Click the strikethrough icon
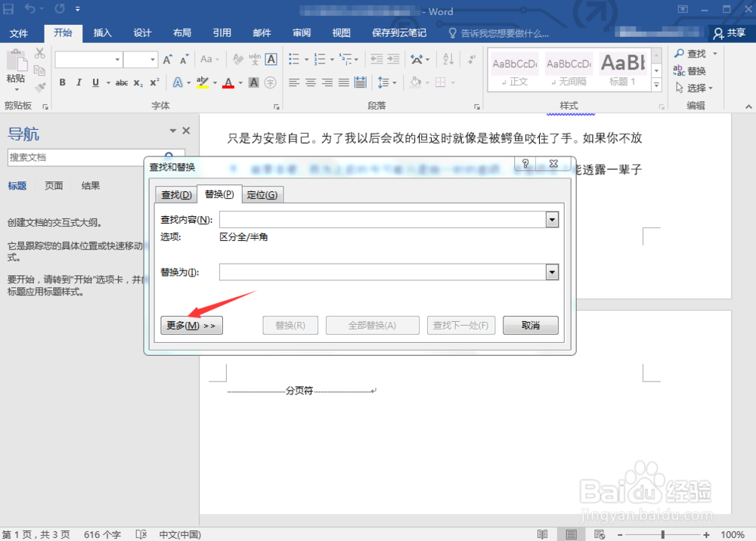Image resolution: width=756 pixels, height=541 pixels. [x=121, y=82]
